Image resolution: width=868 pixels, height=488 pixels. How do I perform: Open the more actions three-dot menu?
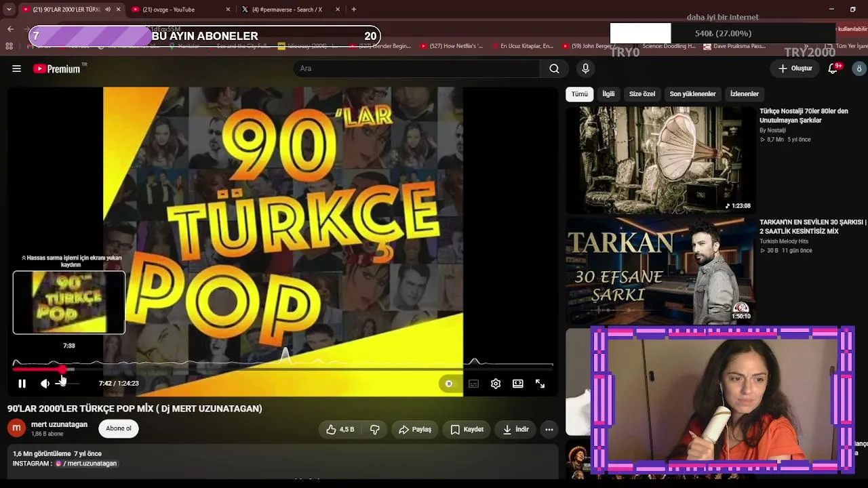[549, 429]
